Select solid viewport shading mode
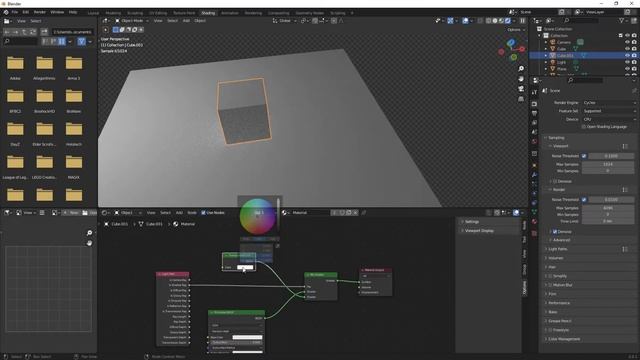 495,20
